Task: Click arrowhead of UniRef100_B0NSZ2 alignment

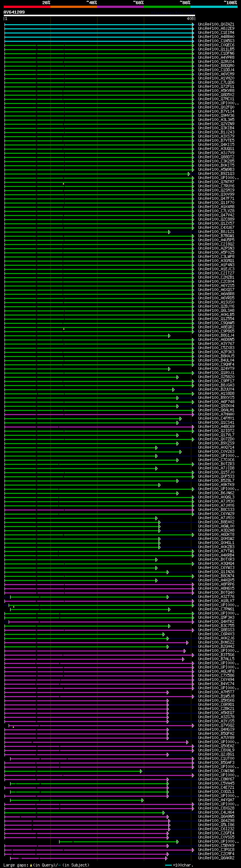Action: [x=188, y=643]
